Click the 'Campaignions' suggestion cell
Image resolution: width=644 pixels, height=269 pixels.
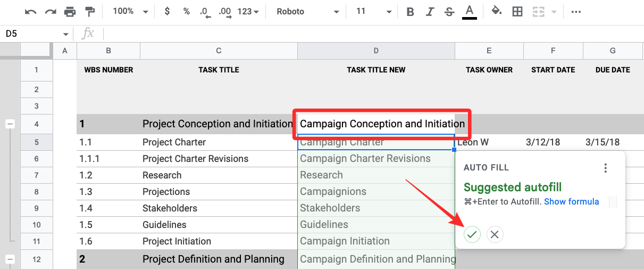[376, 192]
